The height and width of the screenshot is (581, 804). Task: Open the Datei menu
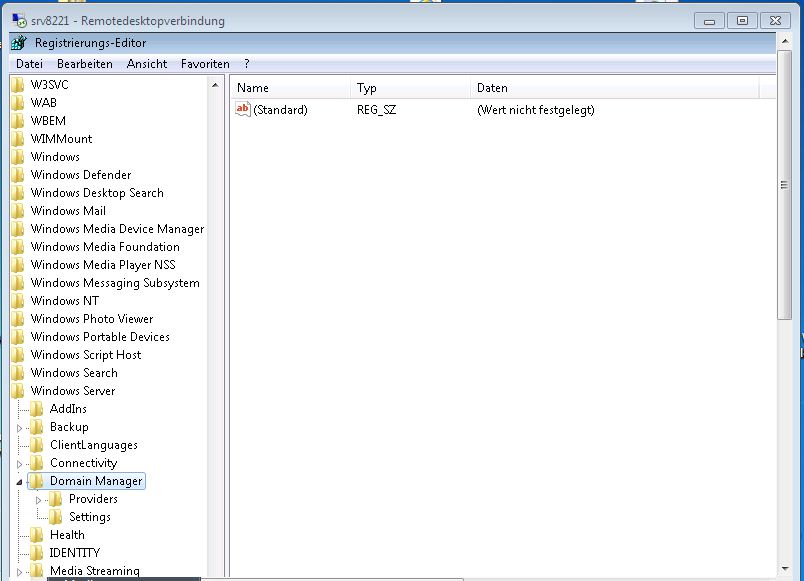(29, 64)
